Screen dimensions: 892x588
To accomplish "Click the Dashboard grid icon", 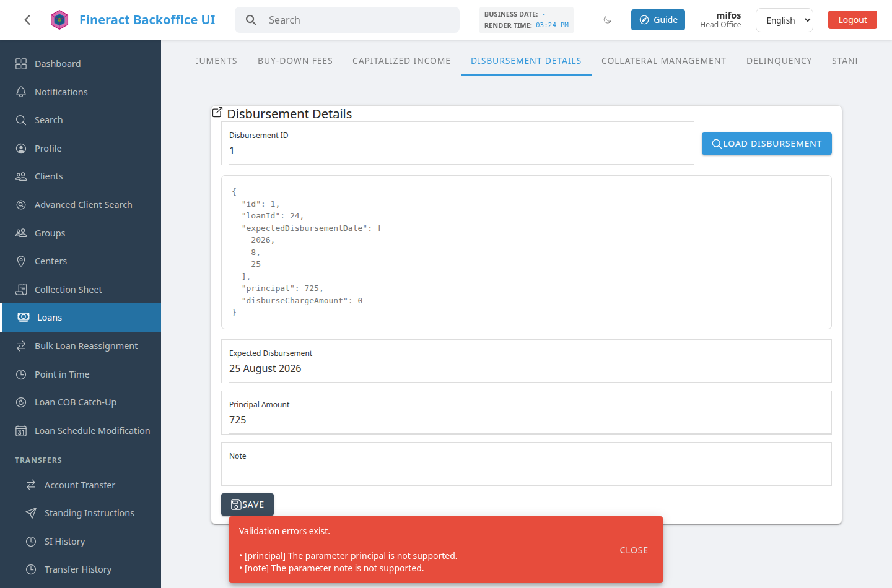I will tap(21, 64).
